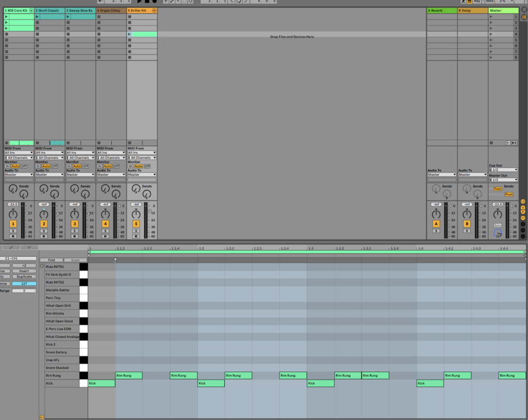
Task: Click the clip stop button in Organ Clicky first slot
Action: click(x=98, y=16)
